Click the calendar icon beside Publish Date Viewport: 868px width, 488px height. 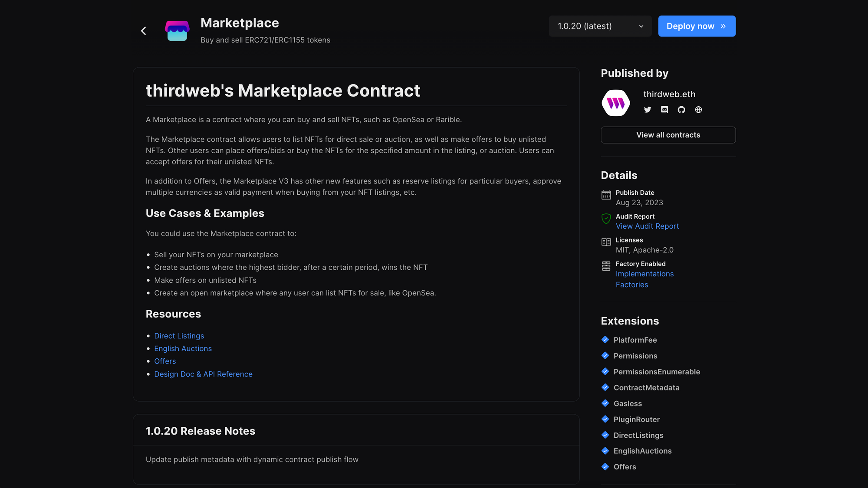606,195
